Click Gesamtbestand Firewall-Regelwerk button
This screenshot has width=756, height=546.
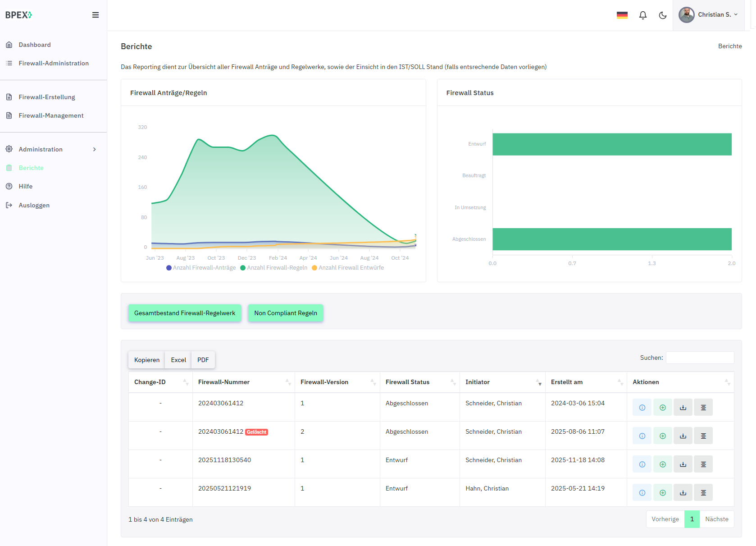point(185,313)
